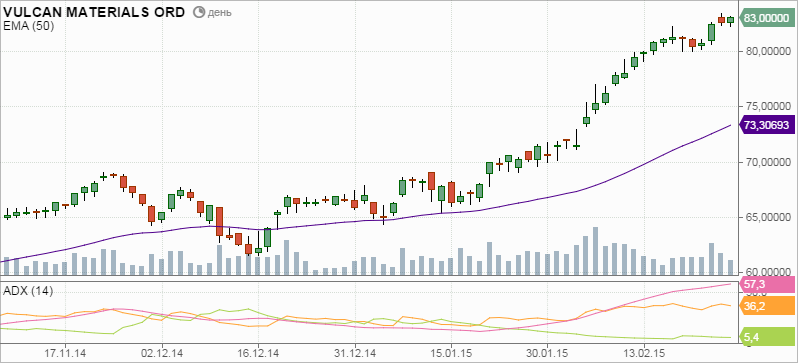Click the 73,30693 EMA value tag

767,125
